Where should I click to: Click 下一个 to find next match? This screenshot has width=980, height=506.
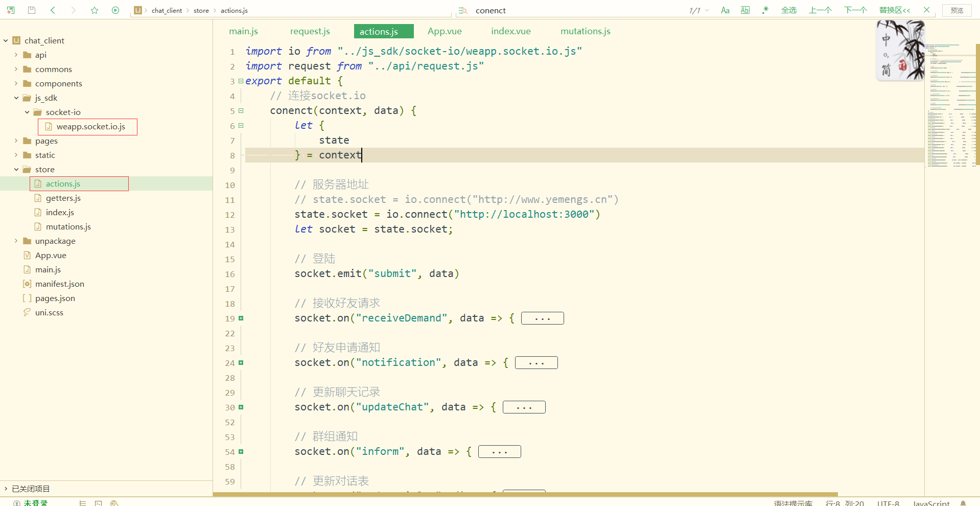coord(855,10)
